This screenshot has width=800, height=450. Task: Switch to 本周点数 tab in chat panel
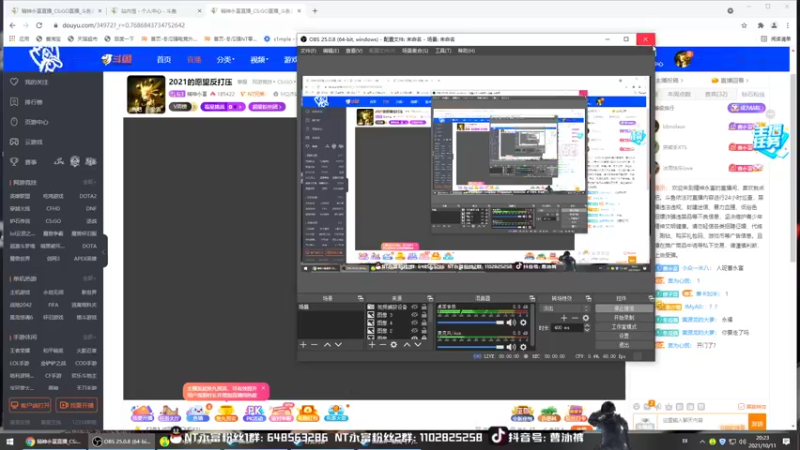tap(679, 94)
